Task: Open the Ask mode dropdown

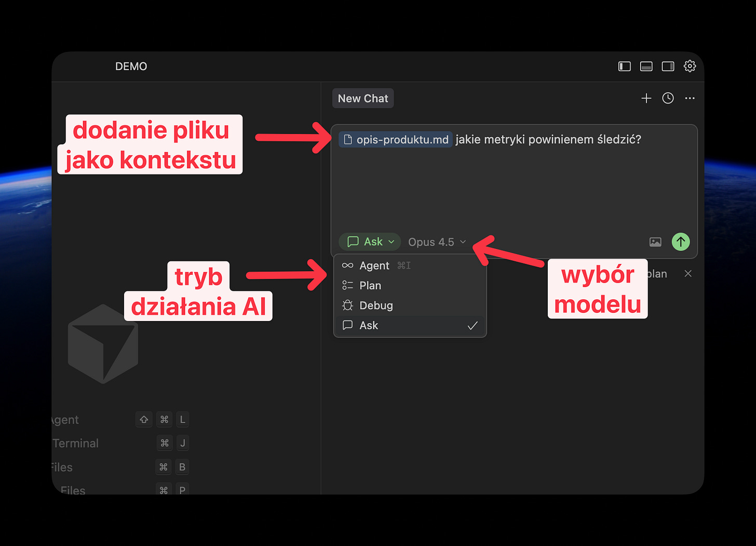Action: tap(370, 242)
